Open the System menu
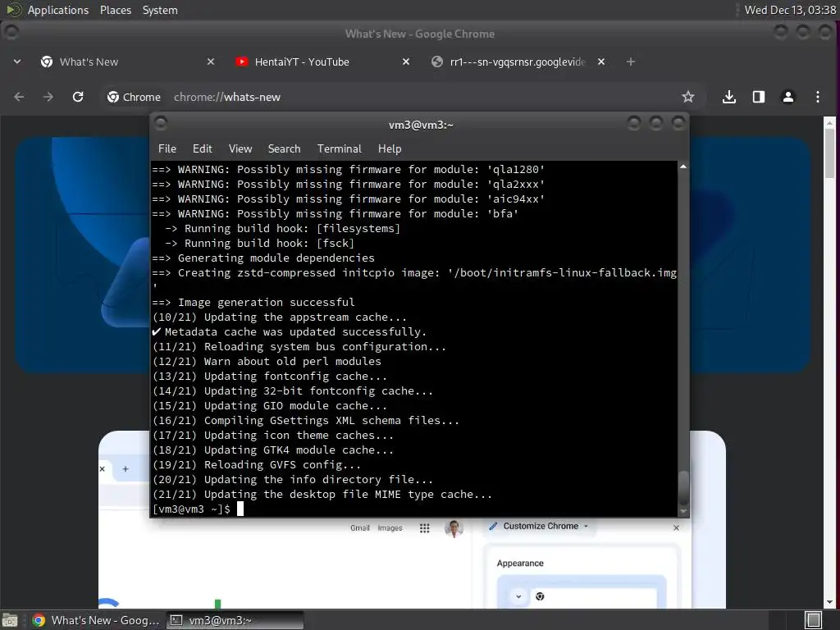840x630 pixels. click(160, 10)
